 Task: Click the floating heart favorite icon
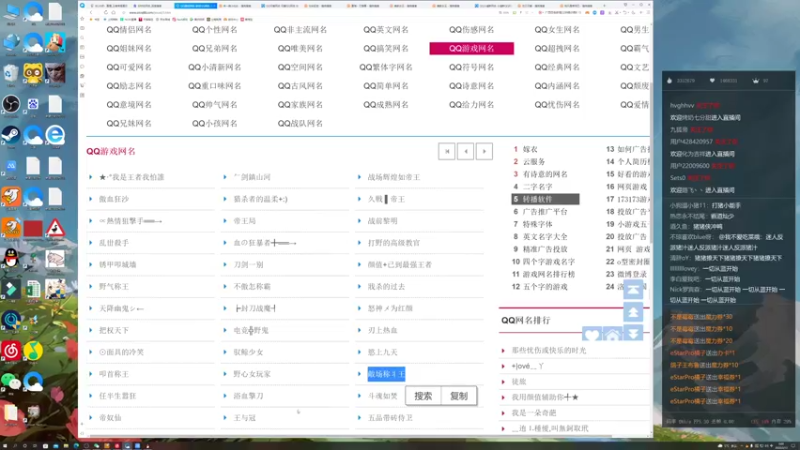pyautogui.click(x=592, y=334)
